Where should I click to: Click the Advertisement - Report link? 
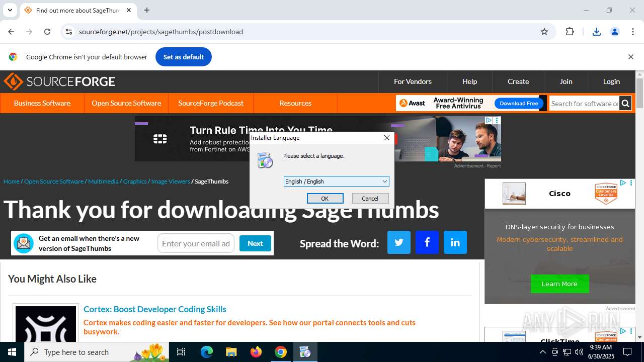[x=477, y=166]
